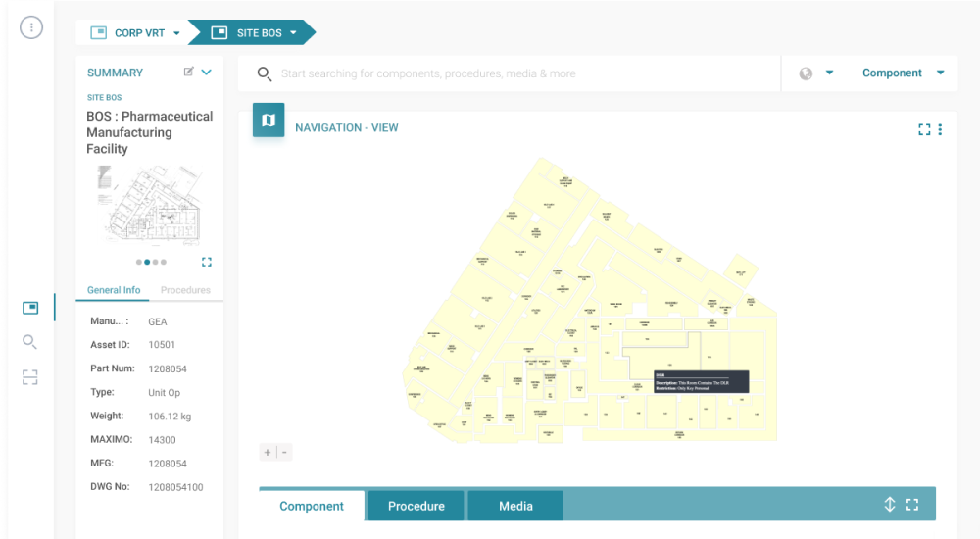
Task: Select the SITE BOS breadcrumb label
Action: point(260,33)
